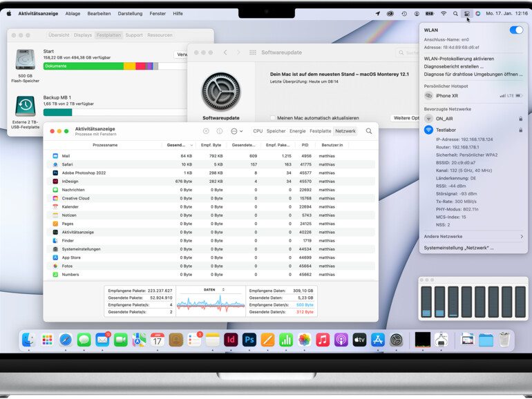Launch Photoshop from the Dock
Screen dimensions: 532x399
[x=249, y=340]
